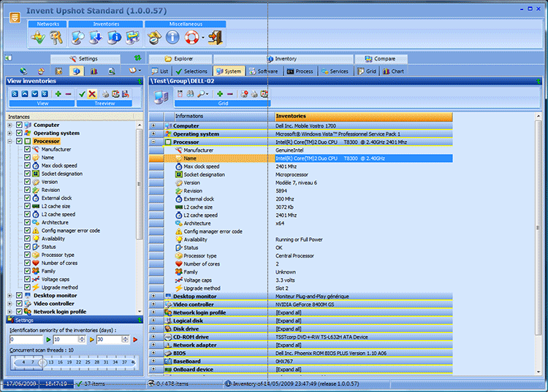Viewport: 548px width, 392px height.
Task: Click the lifebuoy help icon
Action: (x=191, y=37)
